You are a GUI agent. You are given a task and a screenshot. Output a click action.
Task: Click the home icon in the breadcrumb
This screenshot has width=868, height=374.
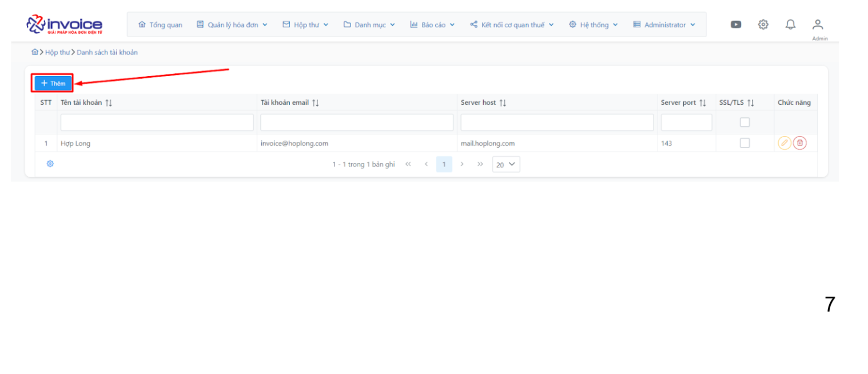(35, 52)
